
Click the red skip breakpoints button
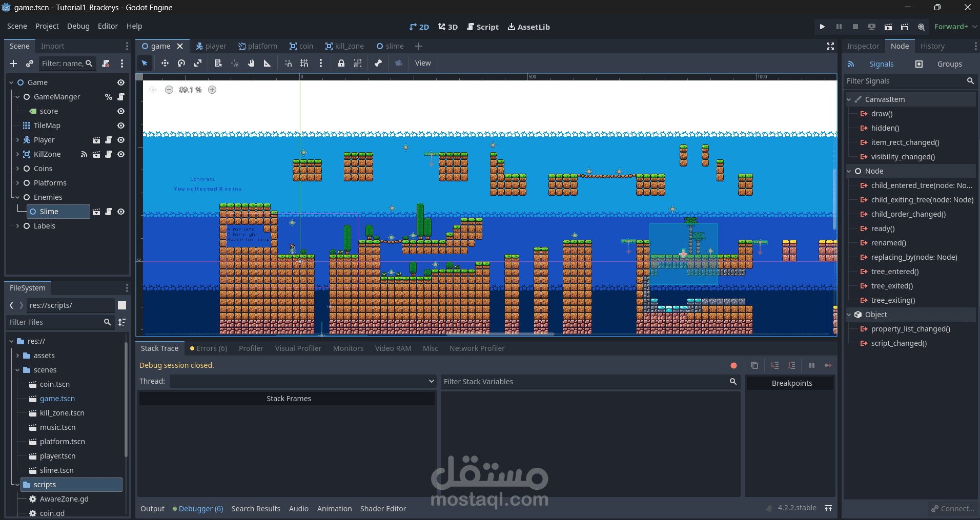[x=733, y=365]
